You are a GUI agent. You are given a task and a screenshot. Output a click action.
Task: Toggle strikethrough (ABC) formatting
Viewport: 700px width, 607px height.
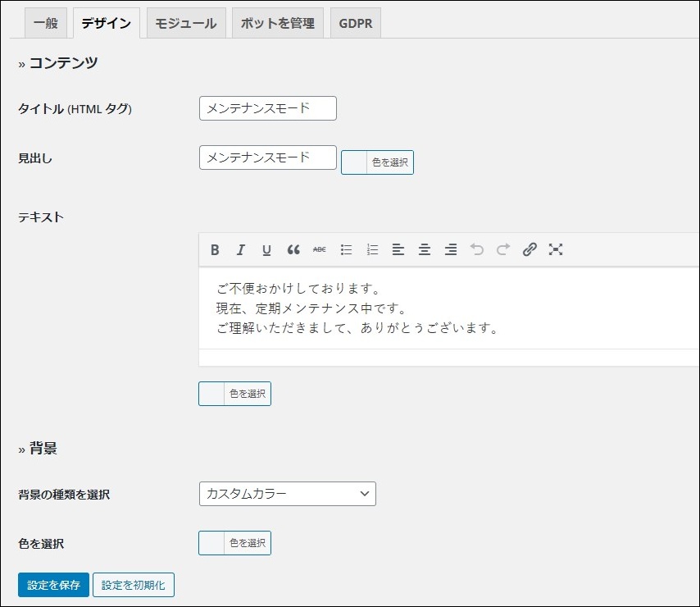click(x=320, y=250)
